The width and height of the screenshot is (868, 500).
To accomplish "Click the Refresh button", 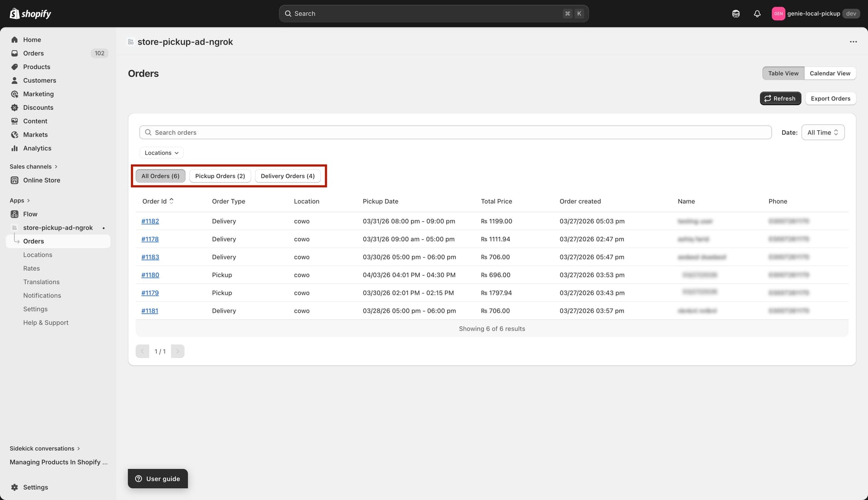I will pyautogui.click(x=780, y=99).
